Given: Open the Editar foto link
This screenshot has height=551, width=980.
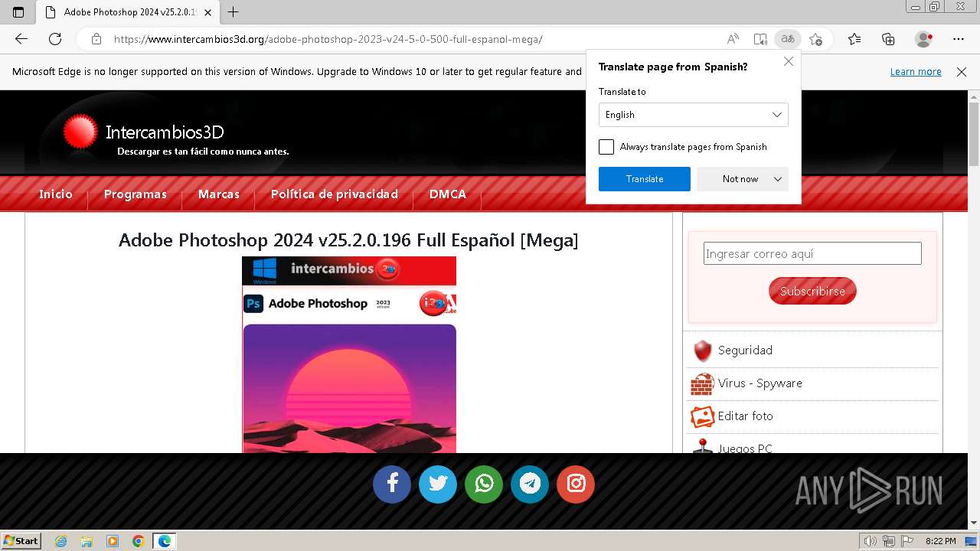Looking at the screenshot, I should pos(746,416).
